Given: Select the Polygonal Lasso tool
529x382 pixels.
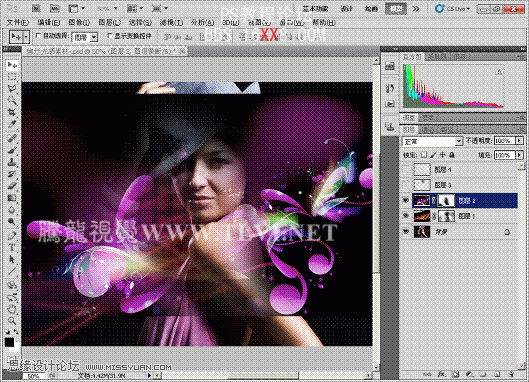Looking at the screenshot, I should (12, 89).
